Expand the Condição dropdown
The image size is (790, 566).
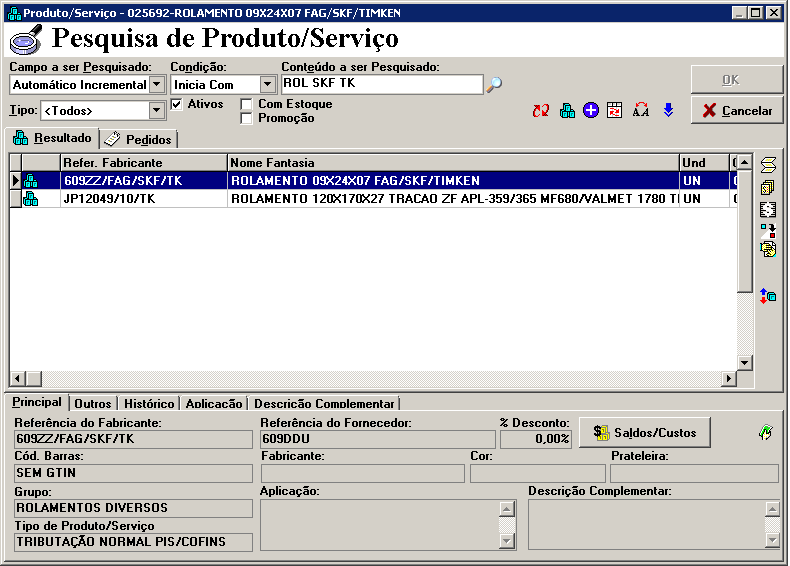coord(267,85)
